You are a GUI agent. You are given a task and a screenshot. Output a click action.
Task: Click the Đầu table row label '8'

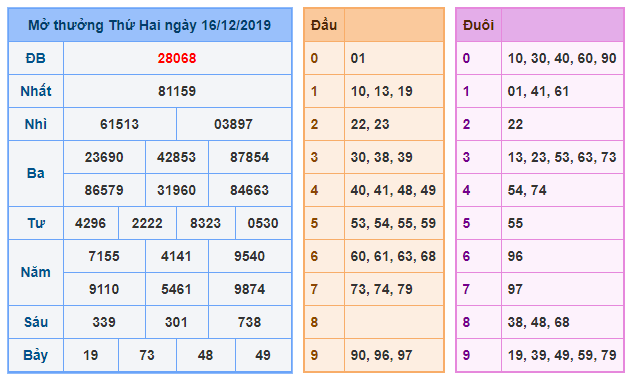click(x=314, y=322)
